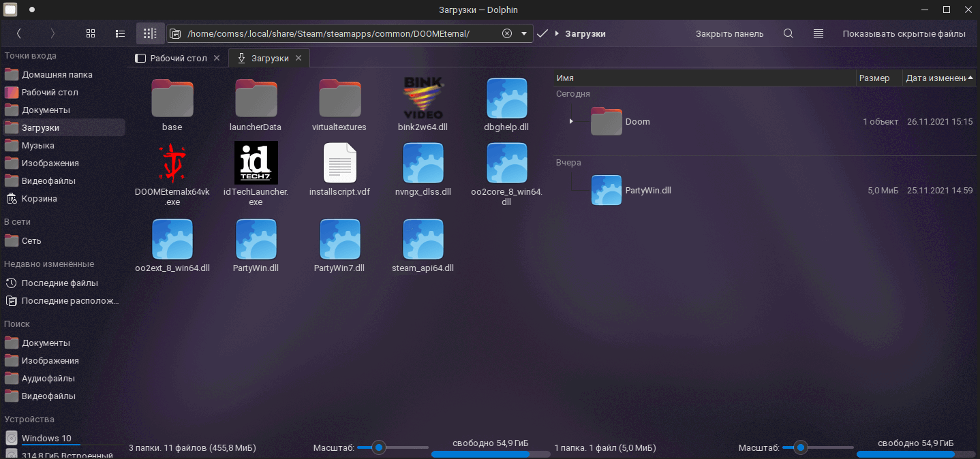This screenshot has width=980, height=459.
Task: Expand the Doom folder tree arrow
Action: click(571, 121)
